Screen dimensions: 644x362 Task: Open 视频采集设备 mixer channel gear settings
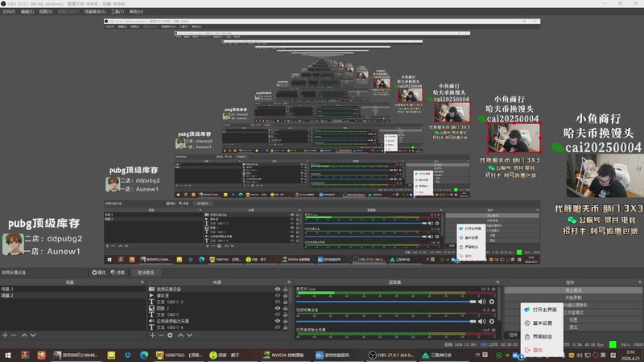pos(492,321)
